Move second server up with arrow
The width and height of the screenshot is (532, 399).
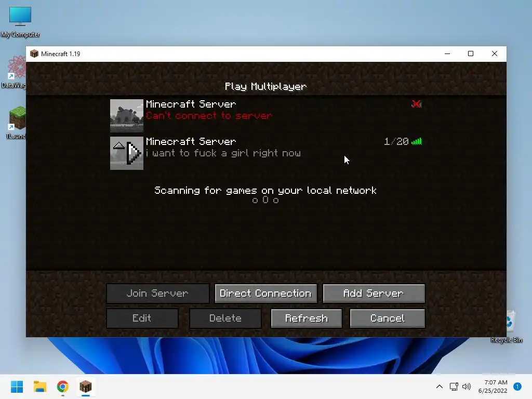point(119,146)
